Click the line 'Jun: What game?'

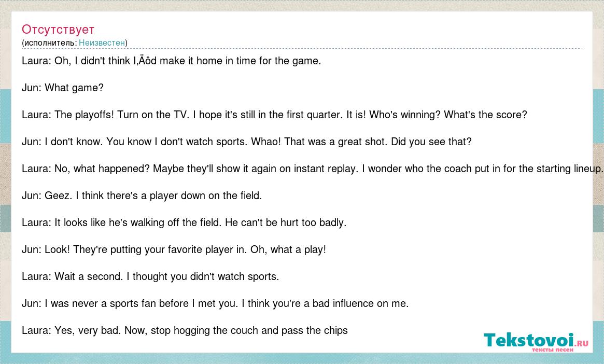pyautogui.click(x=62, y=88)
